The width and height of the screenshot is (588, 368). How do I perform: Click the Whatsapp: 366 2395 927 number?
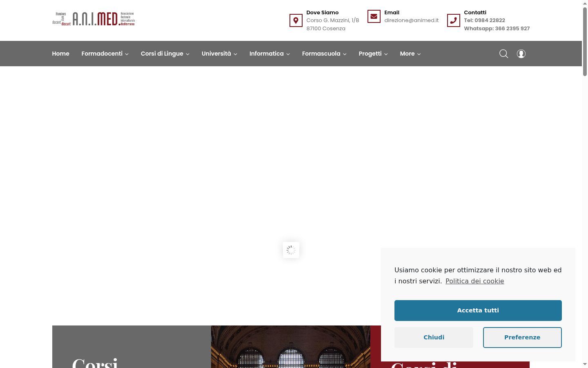click(x=497, y=29)
